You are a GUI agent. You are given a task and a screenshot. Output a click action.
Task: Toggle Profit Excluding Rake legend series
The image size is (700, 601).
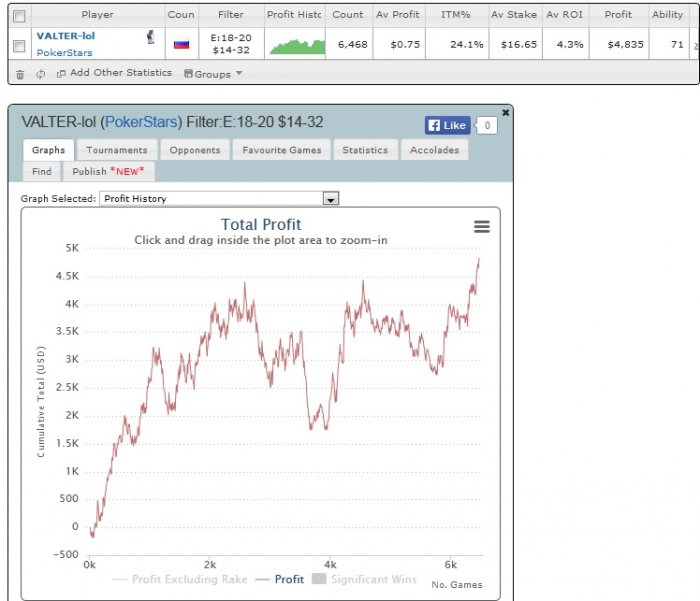[x=180, y=579]
